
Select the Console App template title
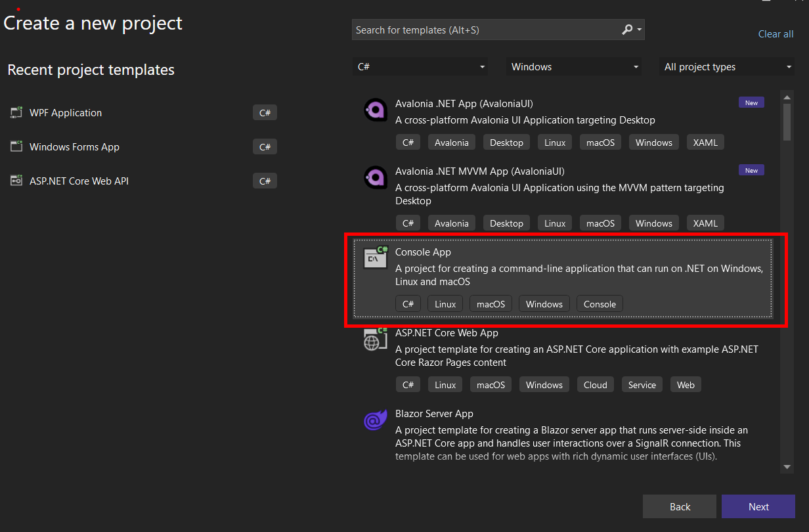(x=423, y=252)
